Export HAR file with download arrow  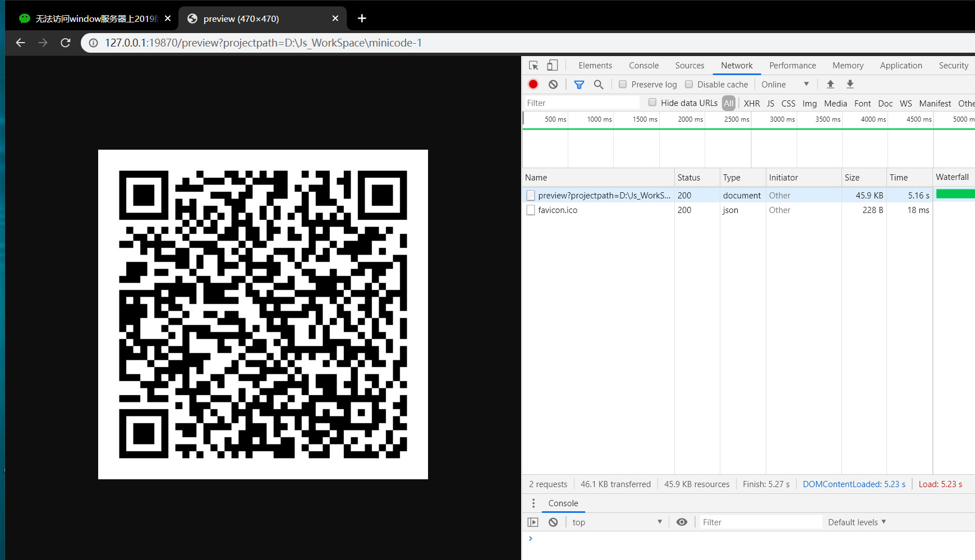(850, 84)
